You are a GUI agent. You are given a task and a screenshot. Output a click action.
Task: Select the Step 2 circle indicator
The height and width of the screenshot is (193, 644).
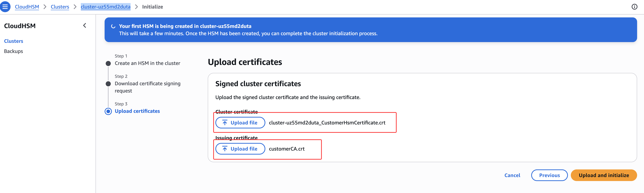tap(108, 84)
